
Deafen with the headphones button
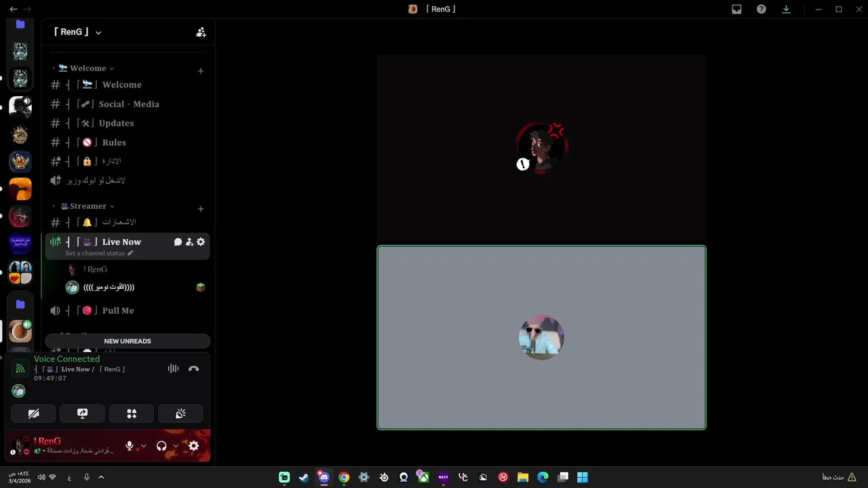161,446
